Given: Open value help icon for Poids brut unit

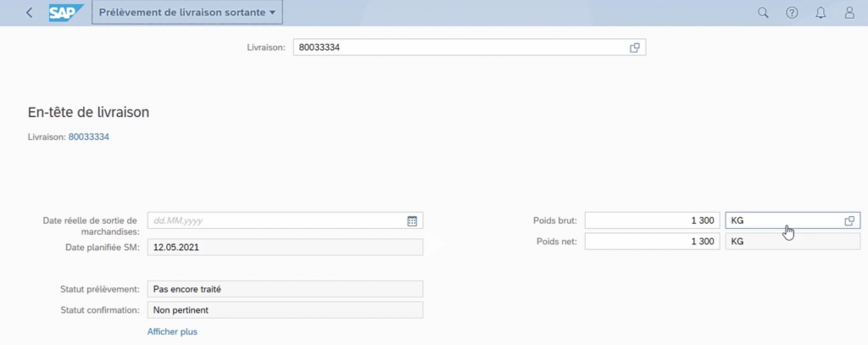Looking at the screenshot, I should 849,220.
